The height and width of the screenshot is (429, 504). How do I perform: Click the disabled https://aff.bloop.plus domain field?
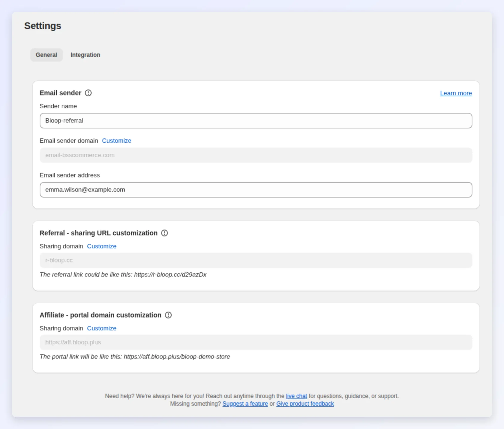256,342
